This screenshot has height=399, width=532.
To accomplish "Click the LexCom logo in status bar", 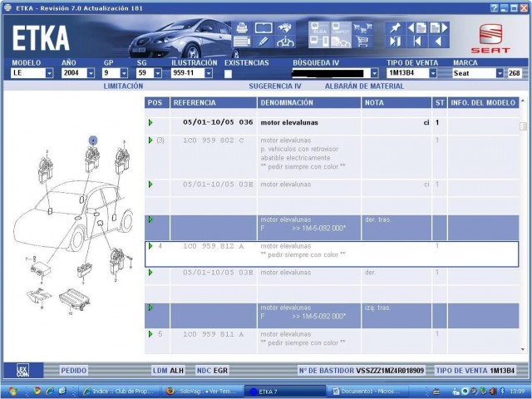I will click(23, 370).
